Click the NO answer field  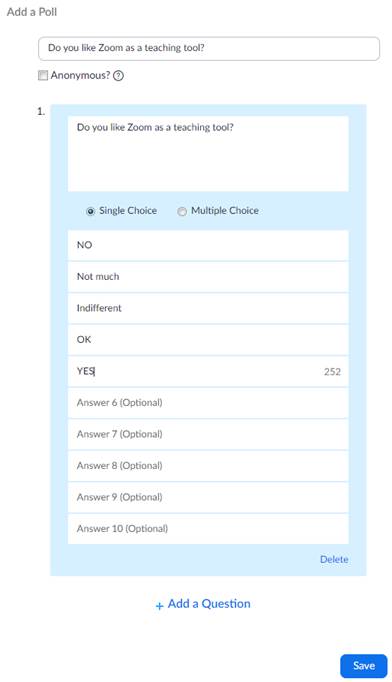click(208, 245)
